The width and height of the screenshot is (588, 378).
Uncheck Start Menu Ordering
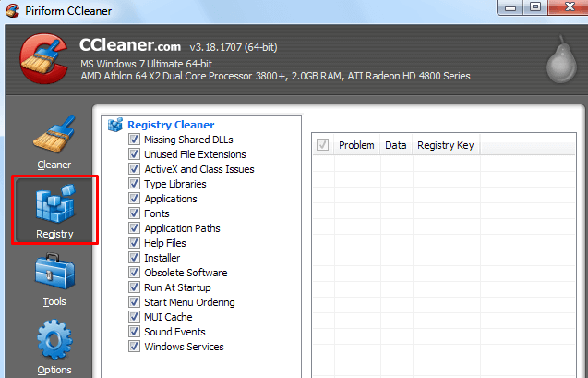tap(134, 302)
